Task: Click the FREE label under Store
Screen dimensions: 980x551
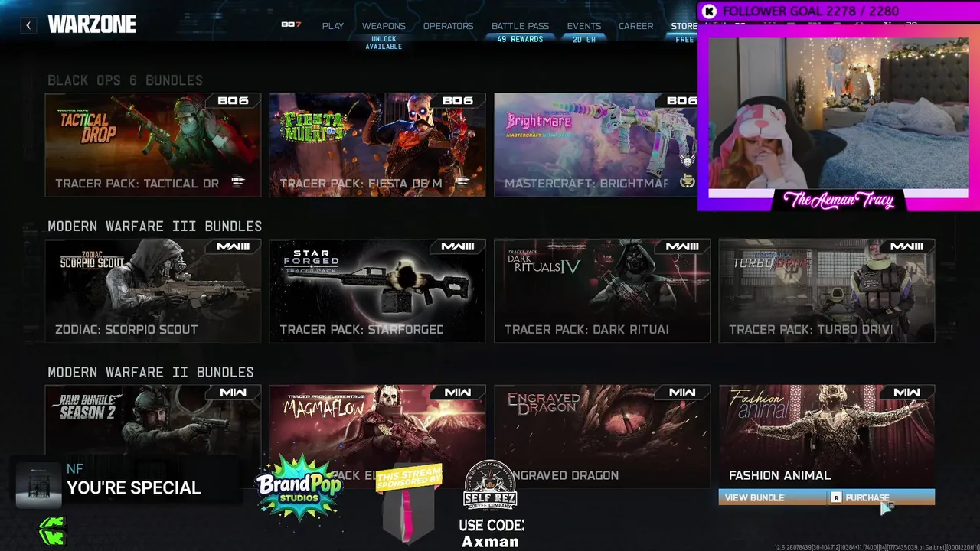Action: coord(684,40)
